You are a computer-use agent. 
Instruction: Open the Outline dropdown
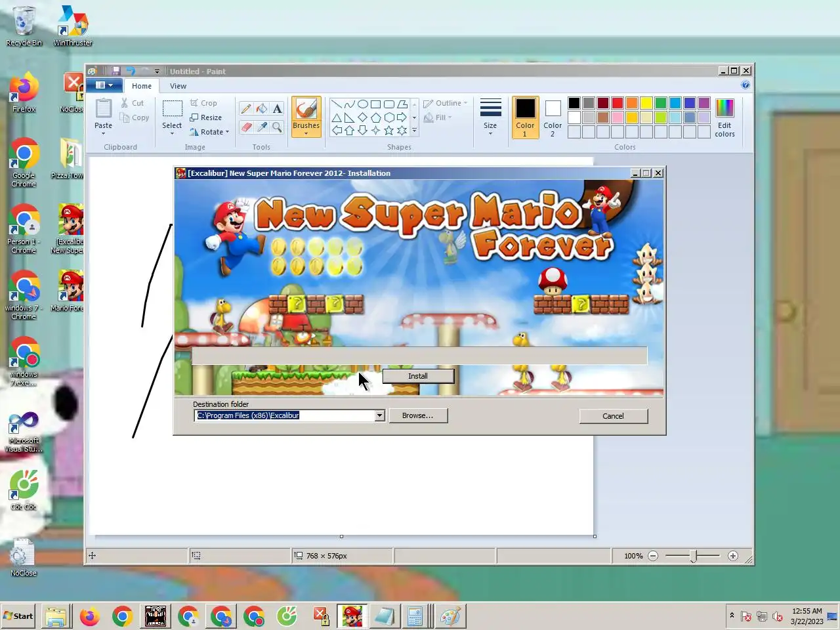446,103
